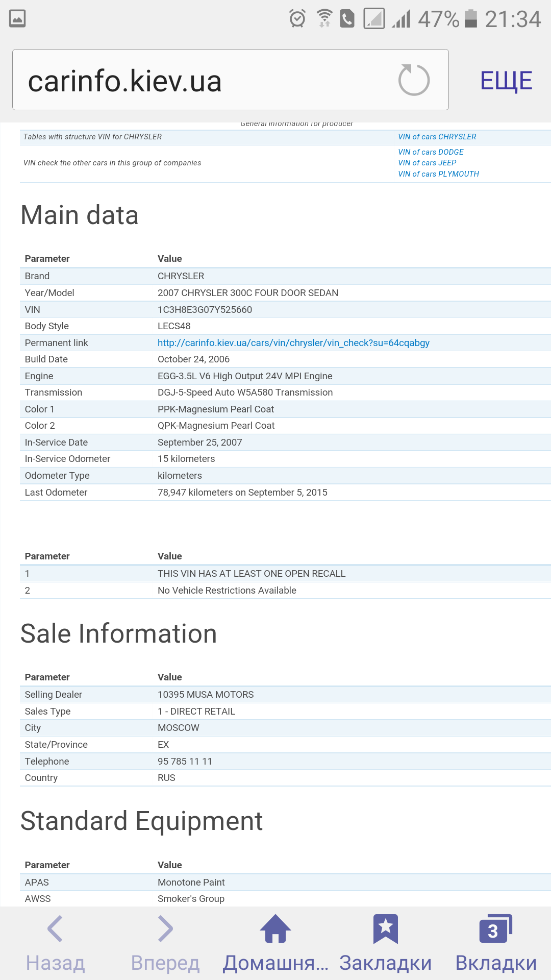
Task: Open VIN of cars PLYMOUTH link
Action: (438, 174)
